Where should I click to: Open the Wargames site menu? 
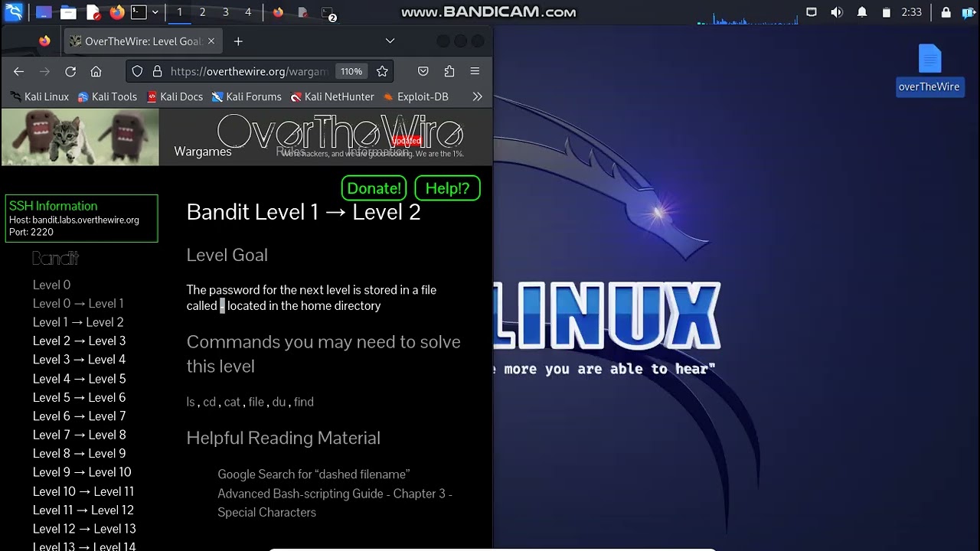click(x=203, y=152)
